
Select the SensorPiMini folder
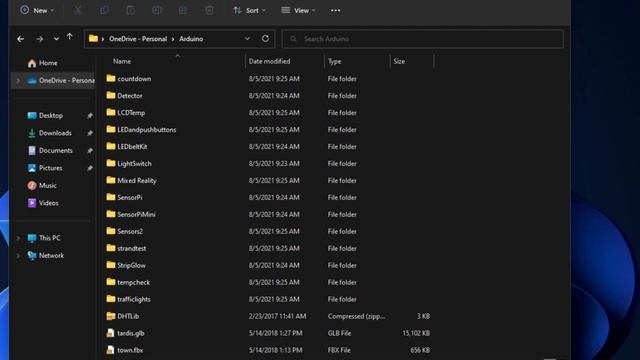click(131, 214)
